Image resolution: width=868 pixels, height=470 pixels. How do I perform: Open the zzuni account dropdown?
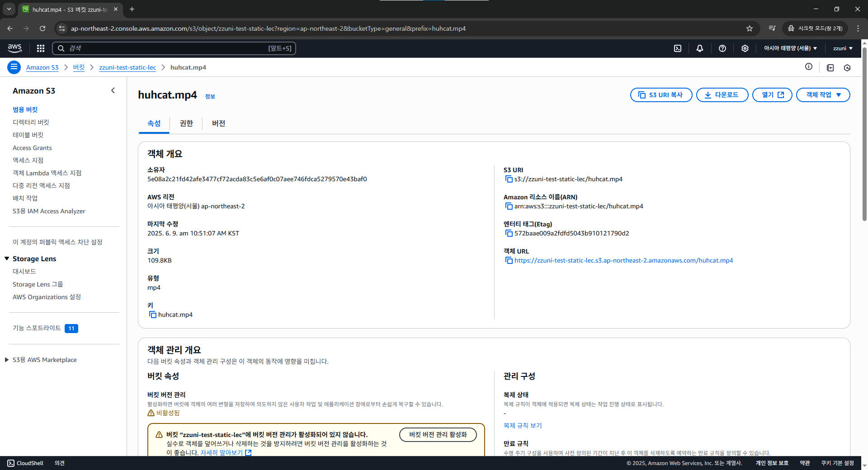point(843,48)
